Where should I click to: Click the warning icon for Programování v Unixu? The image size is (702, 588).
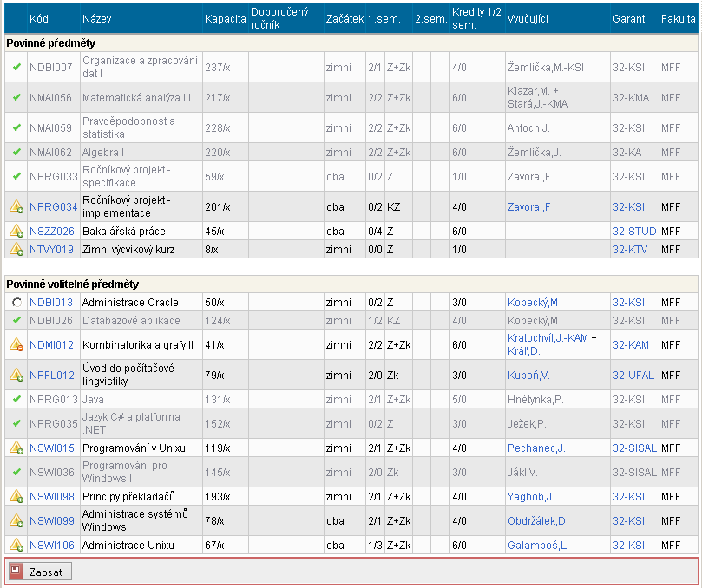(x=16, y=448)
